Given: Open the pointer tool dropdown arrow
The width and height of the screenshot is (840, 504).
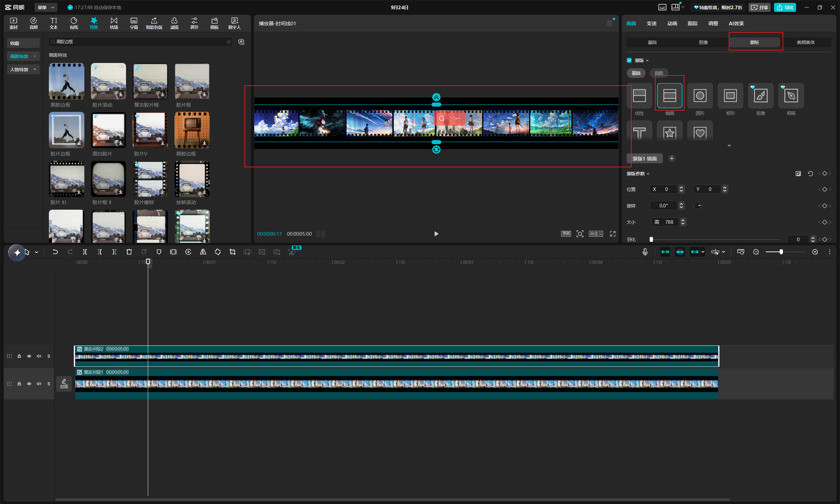Looking at the screenshot, I should coord(36,252).
